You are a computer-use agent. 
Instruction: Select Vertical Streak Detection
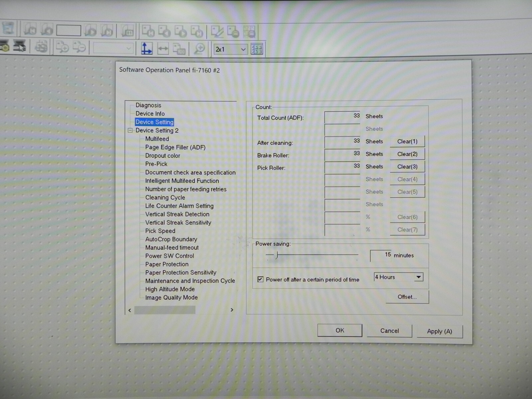[177, 214]
